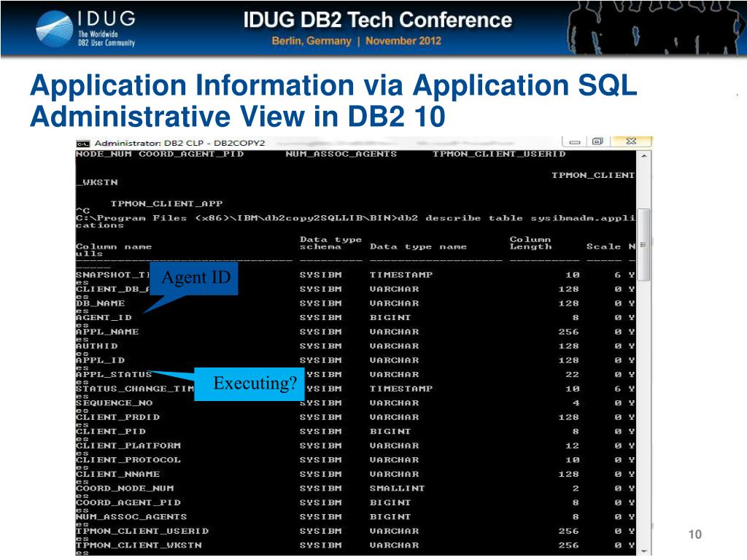
Task: Select the AUTHID column name
Action: click(x=97, y=346)
